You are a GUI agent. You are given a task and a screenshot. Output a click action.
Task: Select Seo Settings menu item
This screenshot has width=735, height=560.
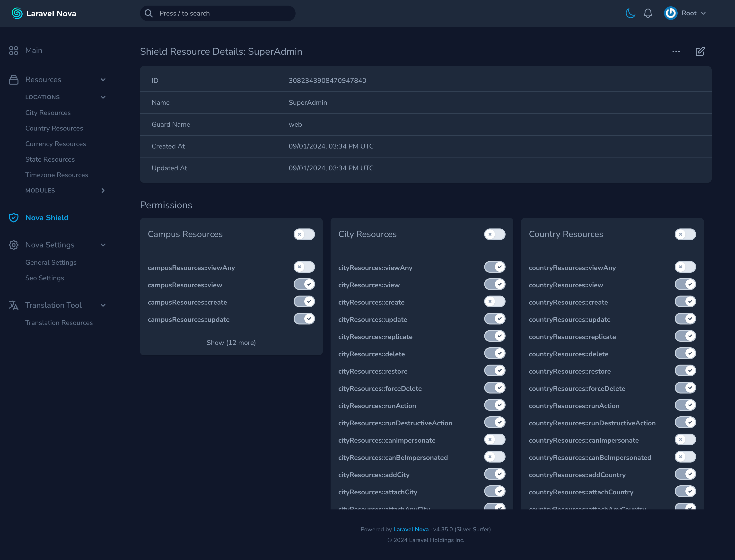click(45, 278)
